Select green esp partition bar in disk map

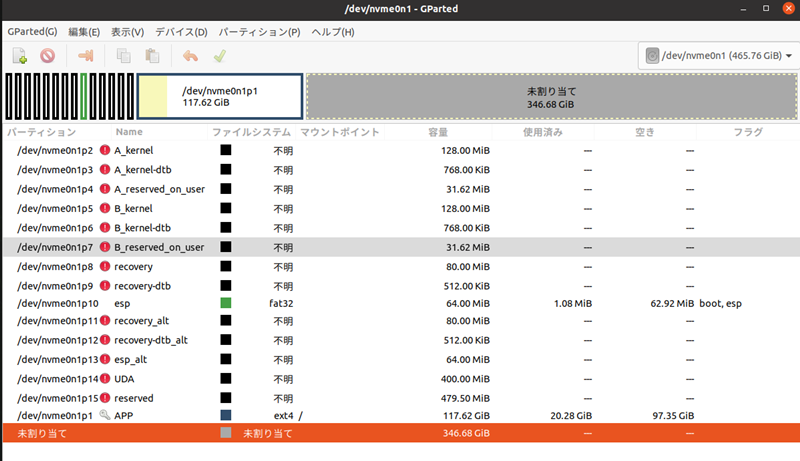tap(84, 96)
